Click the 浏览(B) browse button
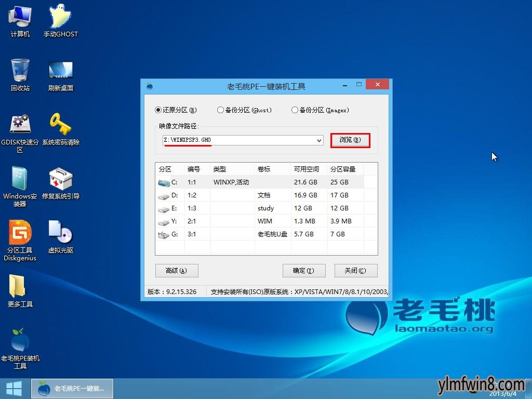Viewport: 532px width, 399px height. [350, 140]
